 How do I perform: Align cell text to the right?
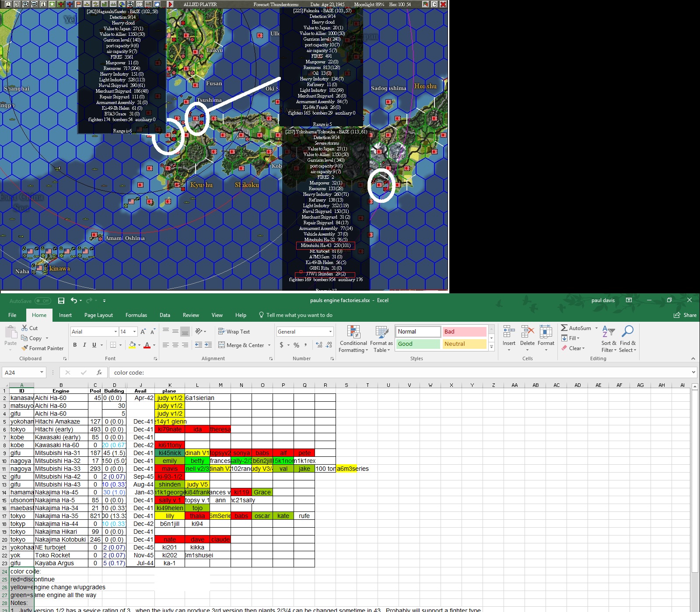(185, 345)
